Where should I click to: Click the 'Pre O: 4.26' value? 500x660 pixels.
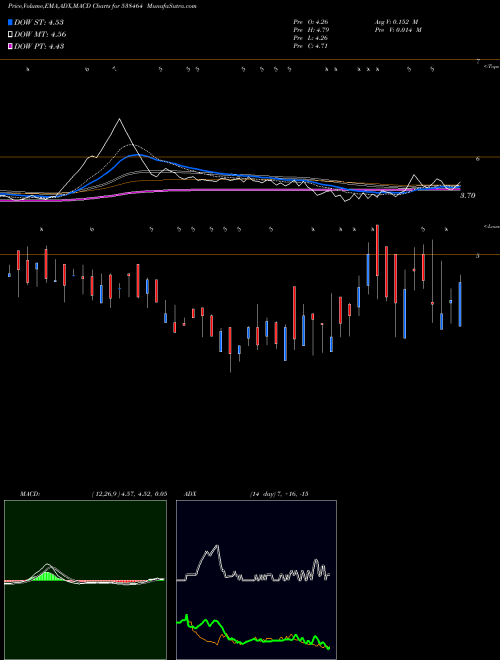311,22
